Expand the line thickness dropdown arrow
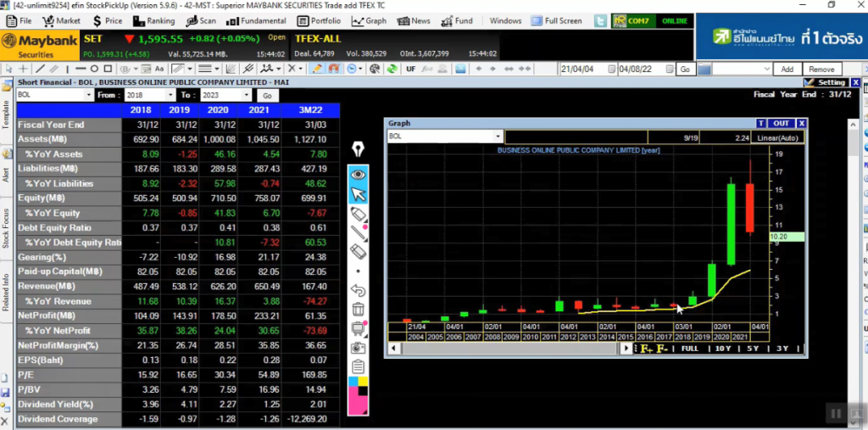 [x=218, y=69]
